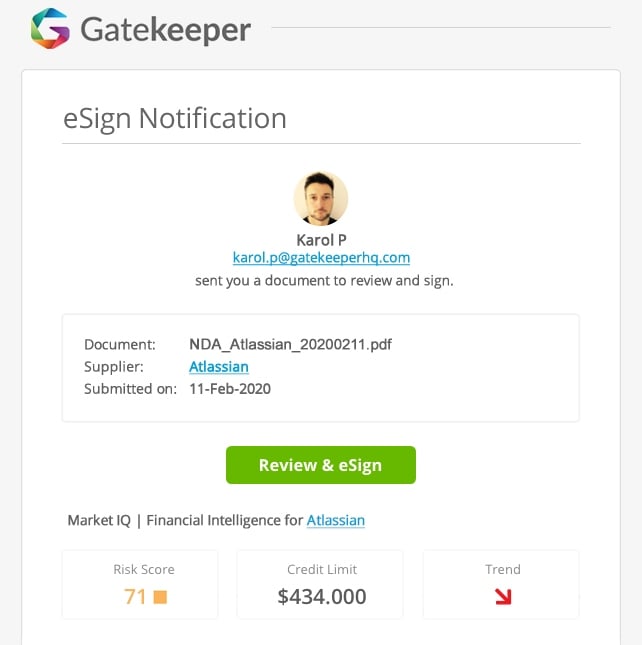Click the submitted date 11-Feb-2020
This screenshot has width=642, height=645.
(230, 389)
